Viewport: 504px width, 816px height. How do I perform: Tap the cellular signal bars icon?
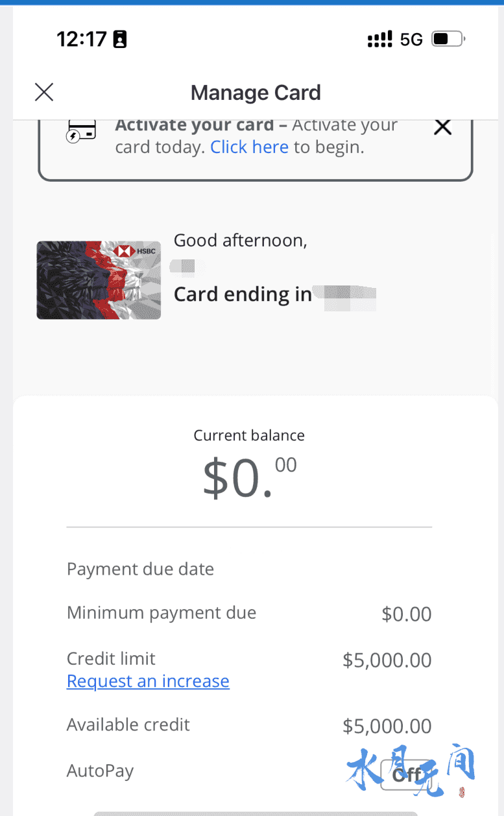(379, 40)
